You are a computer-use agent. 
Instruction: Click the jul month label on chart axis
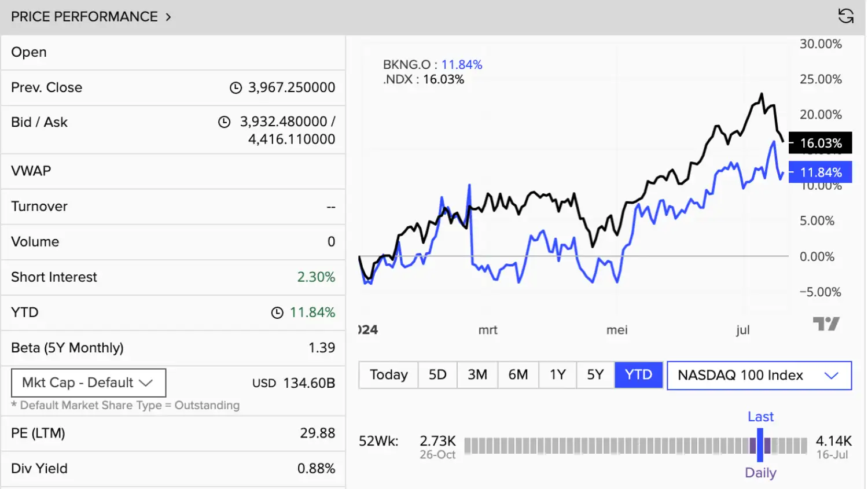(743, 330)
